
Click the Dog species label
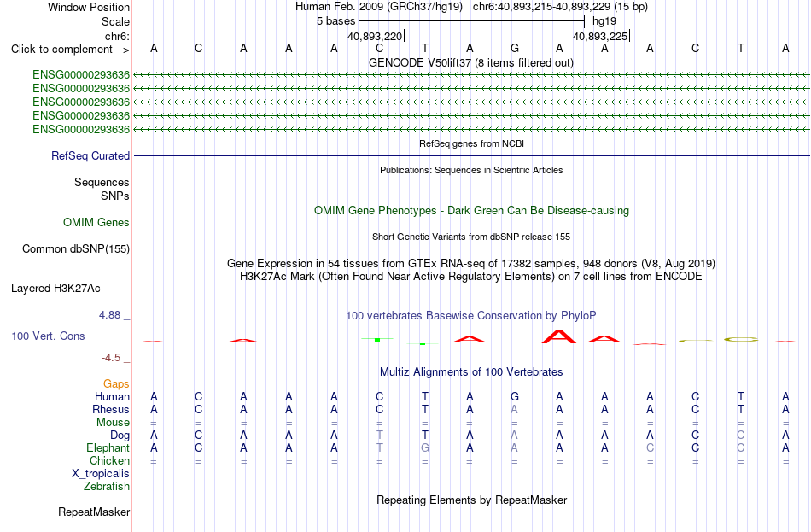(x=120, y=436)
